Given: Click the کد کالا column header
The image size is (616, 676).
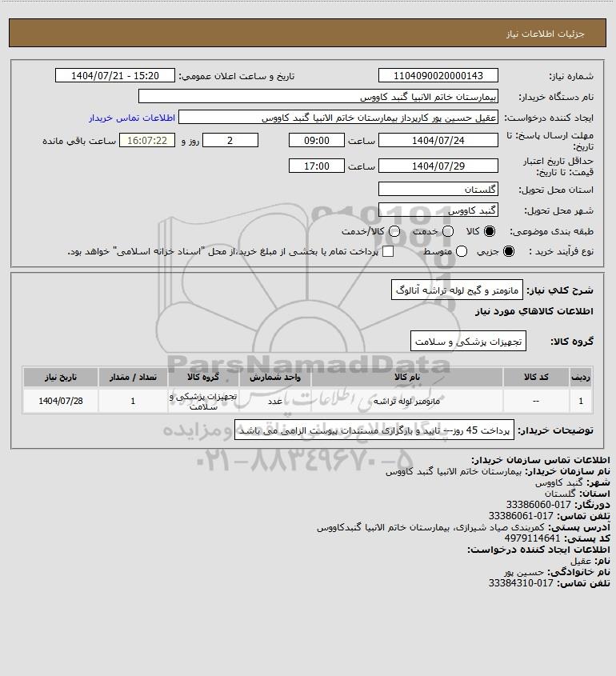Looking at the screenshot, I should [536, 378].
